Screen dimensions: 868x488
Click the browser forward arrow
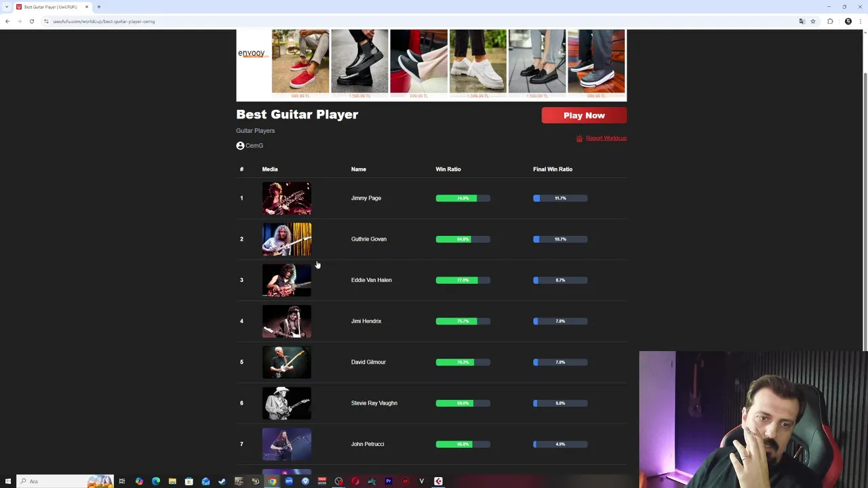click(x=19, y=21)
